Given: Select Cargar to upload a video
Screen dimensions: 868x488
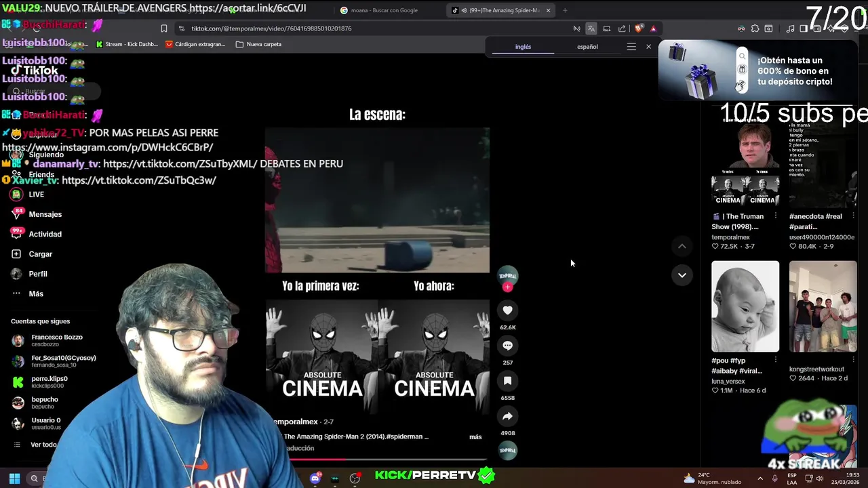Looking at the screenshot, I should [33, 254].
